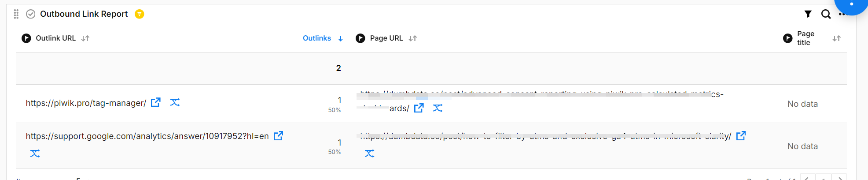Viewport: 868px width, 180px height.
Task: Toggle sort arrows for Page URL column
Action: pos(412,38)
